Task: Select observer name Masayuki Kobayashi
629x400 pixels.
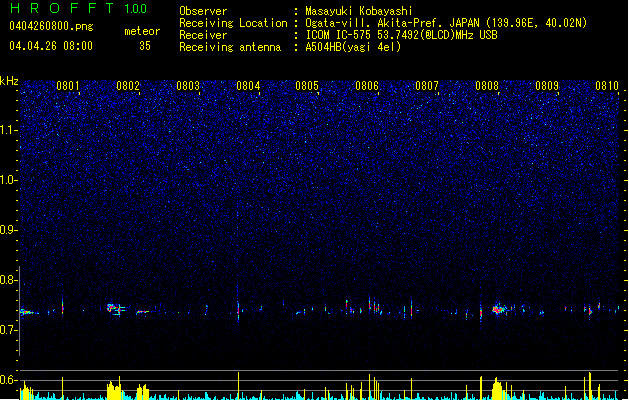Action: [359, 11]
